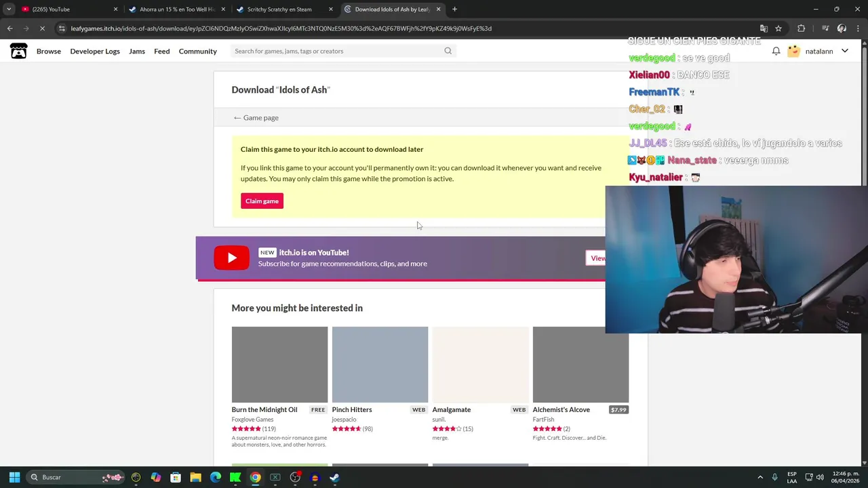
Task: Open Google Chrome from taskbar
Action: [255, 477]
